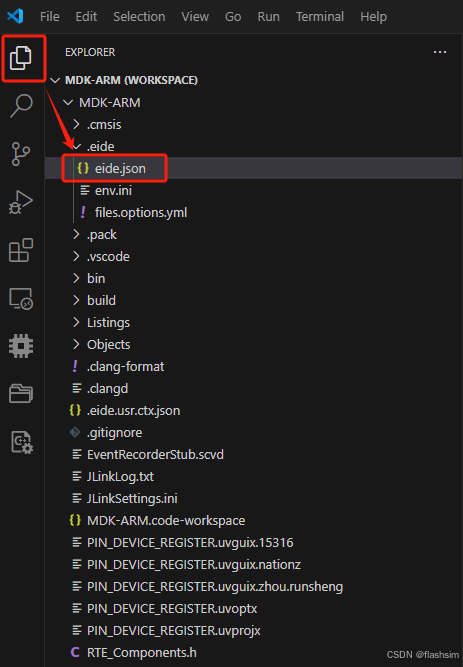
Task: Open the Explorer view in activity bar
Action: tap(21, 58)
